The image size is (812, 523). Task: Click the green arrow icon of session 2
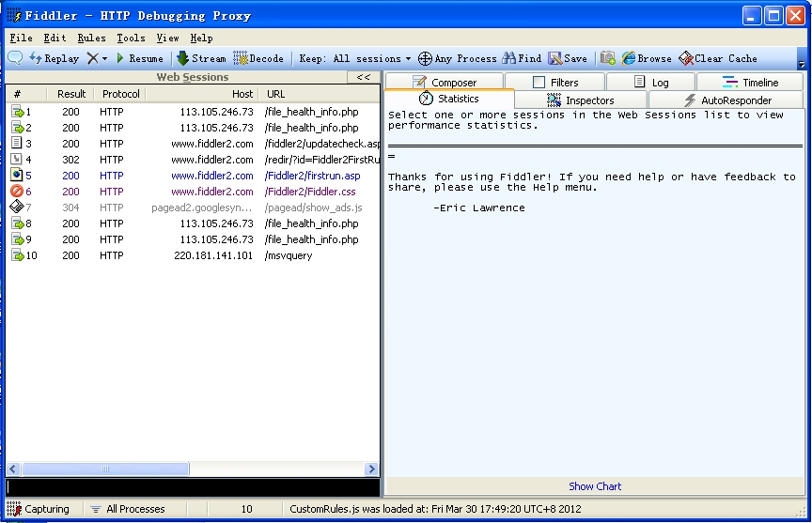point(17,128)
